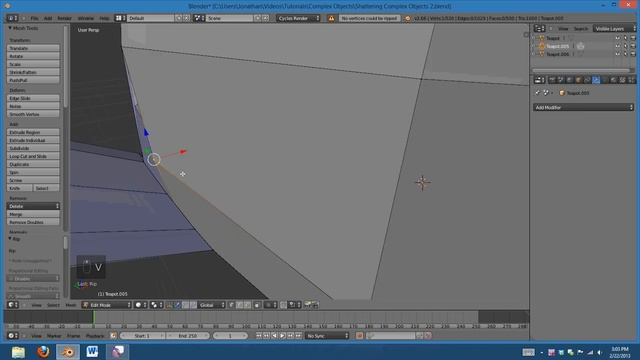The height and width of the screenshot is (360, 640).
Task: Click the Translate button
Action: [33, 48]
